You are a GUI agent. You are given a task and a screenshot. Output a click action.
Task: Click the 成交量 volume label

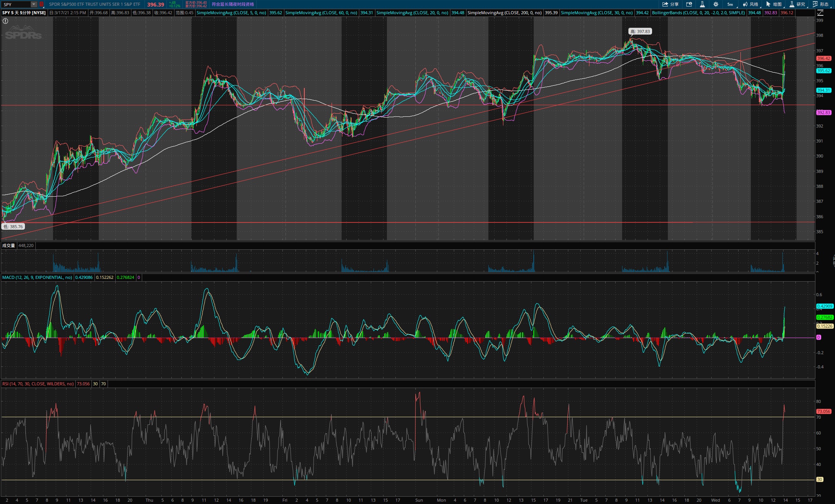click(8, 245)
